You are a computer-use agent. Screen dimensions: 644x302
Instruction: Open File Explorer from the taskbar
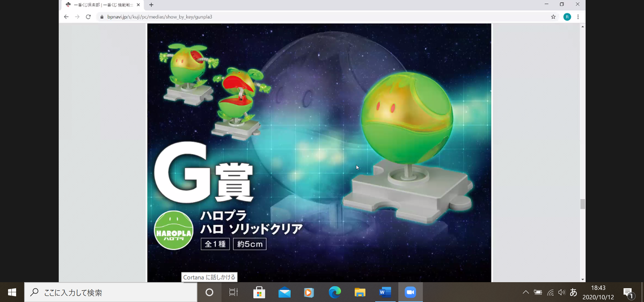(x=360, y=292)
